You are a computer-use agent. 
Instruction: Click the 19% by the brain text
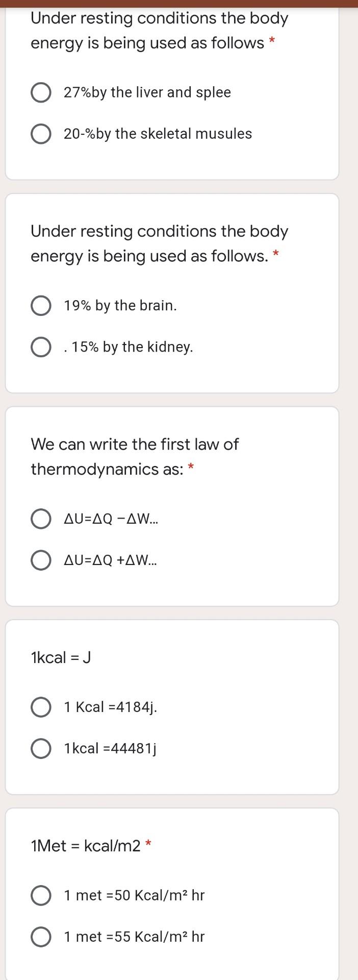[120, 306]
